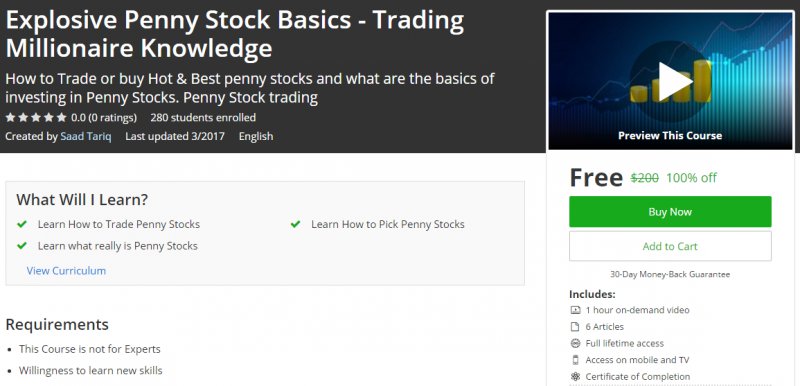Image resolution: width=800 pixels, height=386 pixels.
Task: Click the 100% off discount label
Action: click(x=691, y=177)
